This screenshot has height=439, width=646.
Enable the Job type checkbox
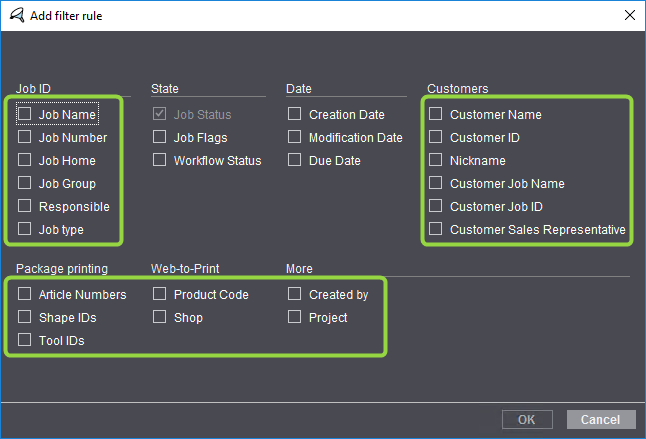pyautogui.click(x=25, y=229)
